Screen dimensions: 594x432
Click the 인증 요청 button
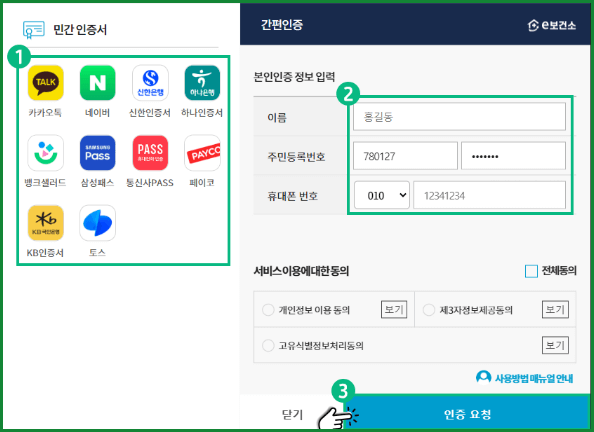click(467, 413)
